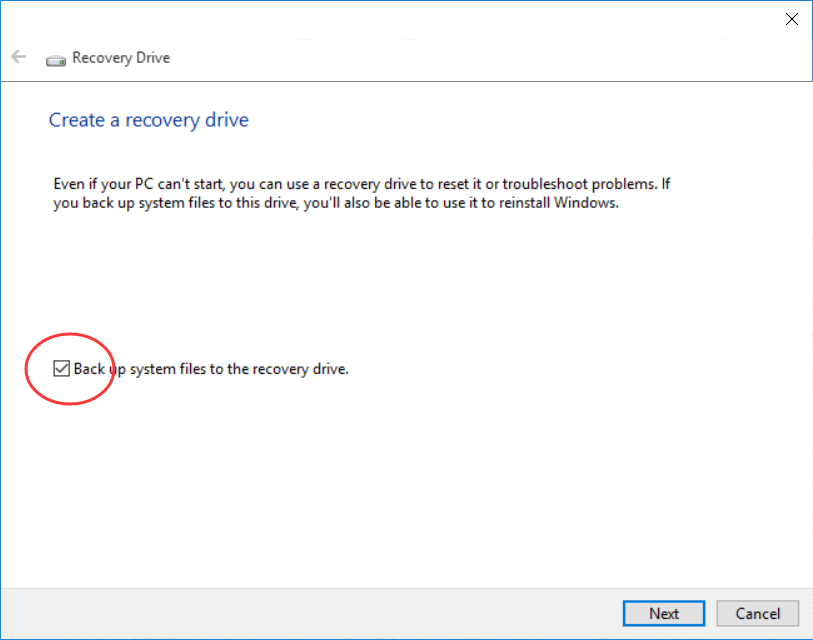Click the 'Recovery Drive' window title text
The height and width of the screenshot is (640, 813).
click(x=121, y=58)
